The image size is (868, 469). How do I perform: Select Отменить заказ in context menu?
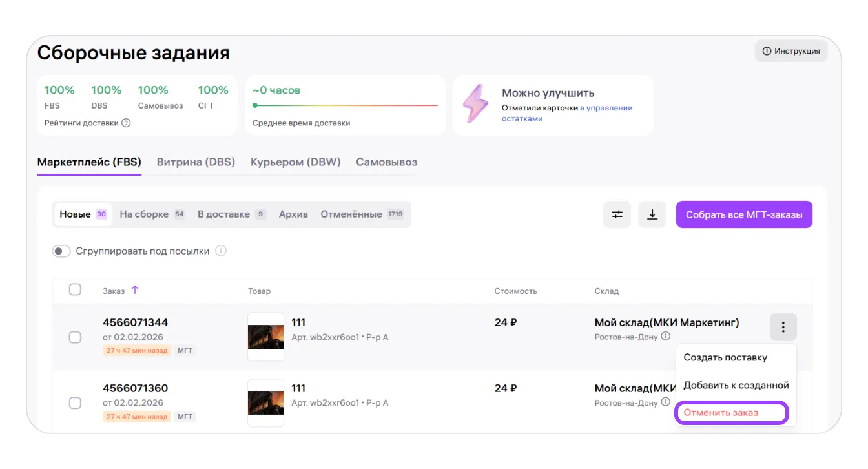pos(721,413)
